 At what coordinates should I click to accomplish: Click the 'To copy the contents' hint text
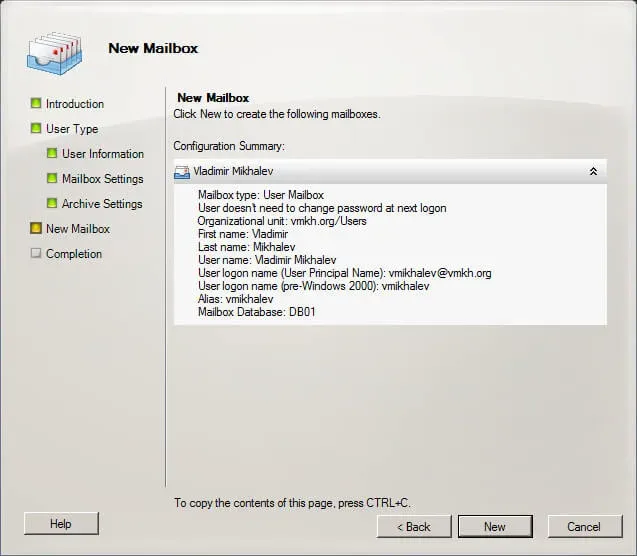292,503
